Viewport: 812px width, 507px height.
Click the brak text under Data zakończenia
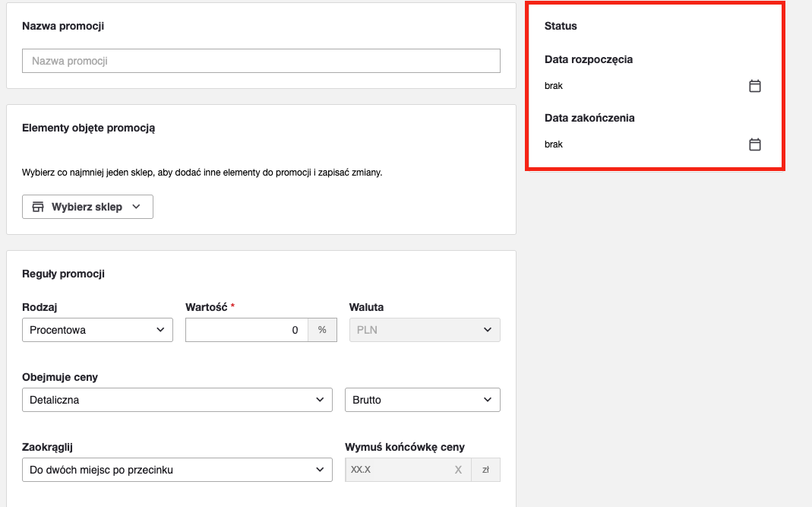tap(554, 144)
